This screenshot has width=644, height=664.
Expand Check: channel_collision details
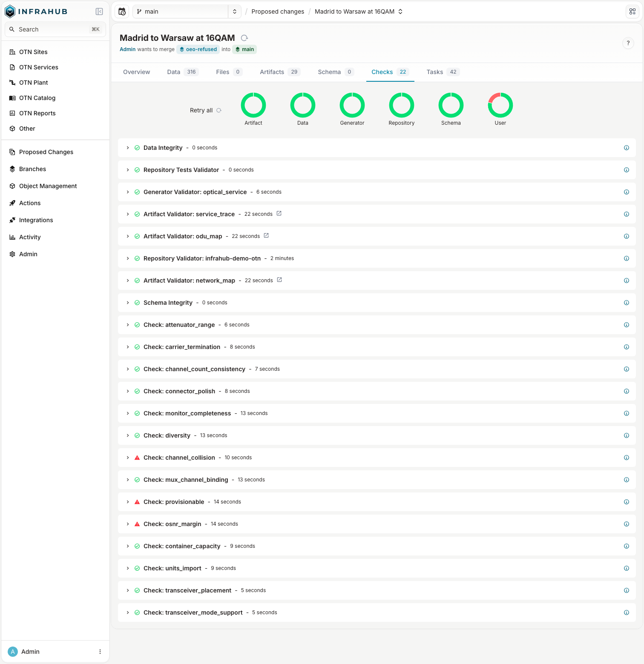[x=128, y=458]
